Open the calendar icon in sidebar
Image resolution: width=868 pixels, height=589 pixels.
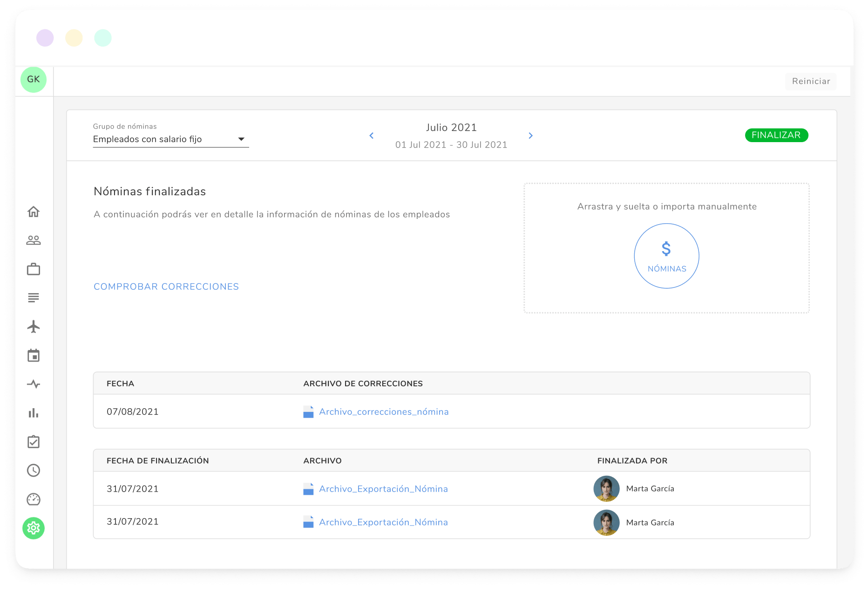pyautogui.click(x=34, y=356)
